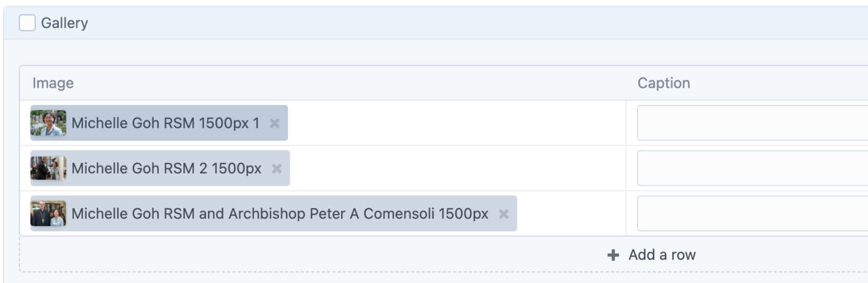Click the Caption column header
This screenshot has height=283, width=868.
tap(663, 83)
